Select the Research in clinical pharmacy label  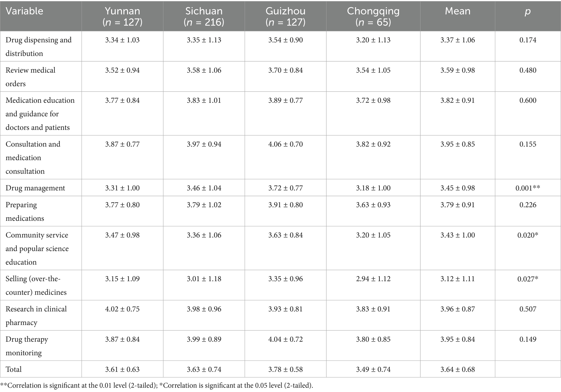pos(36,315)
